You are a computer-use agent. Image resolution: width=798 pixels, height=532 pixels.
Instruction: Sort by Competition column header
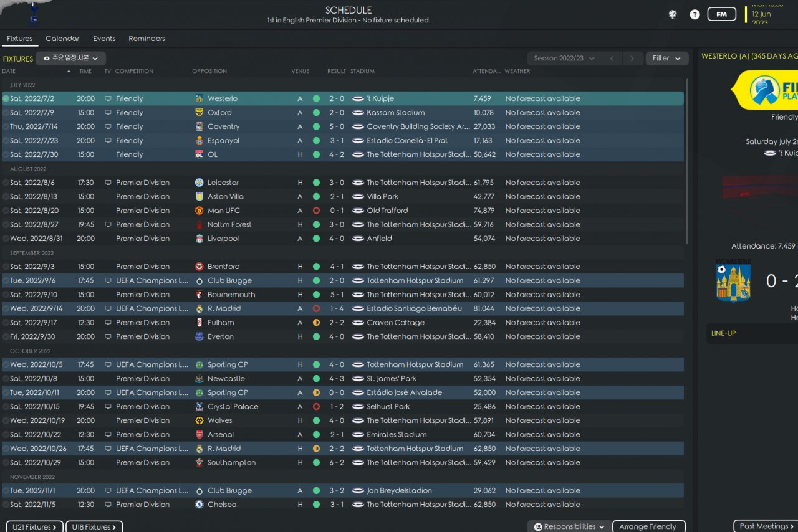coord(134,71)
